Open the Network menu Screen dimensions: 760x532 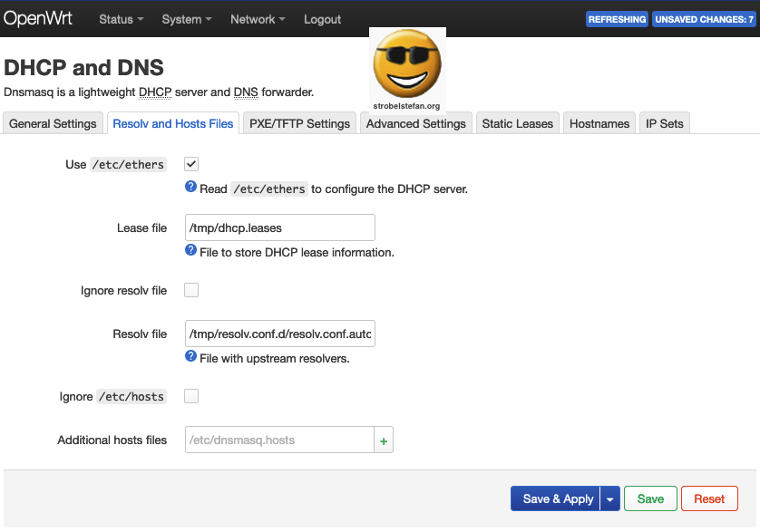click(257, 19)
